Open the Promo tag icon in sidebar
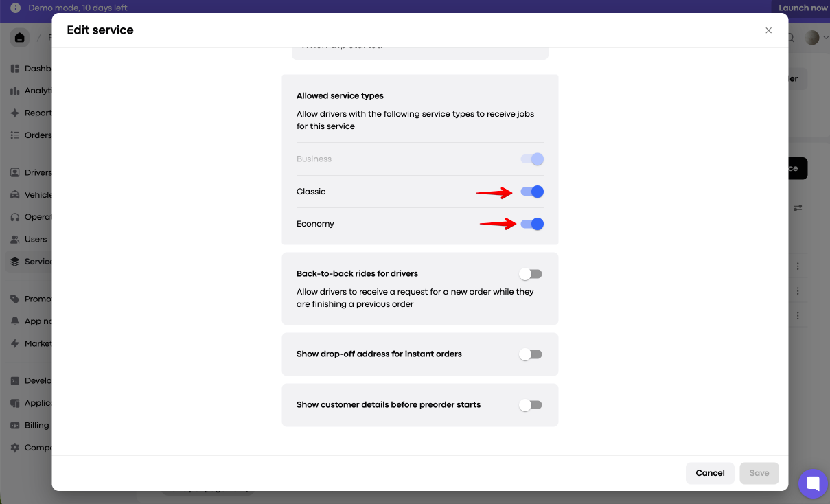The width and height of the screenshot is (830, 504). tap(15, 299)
